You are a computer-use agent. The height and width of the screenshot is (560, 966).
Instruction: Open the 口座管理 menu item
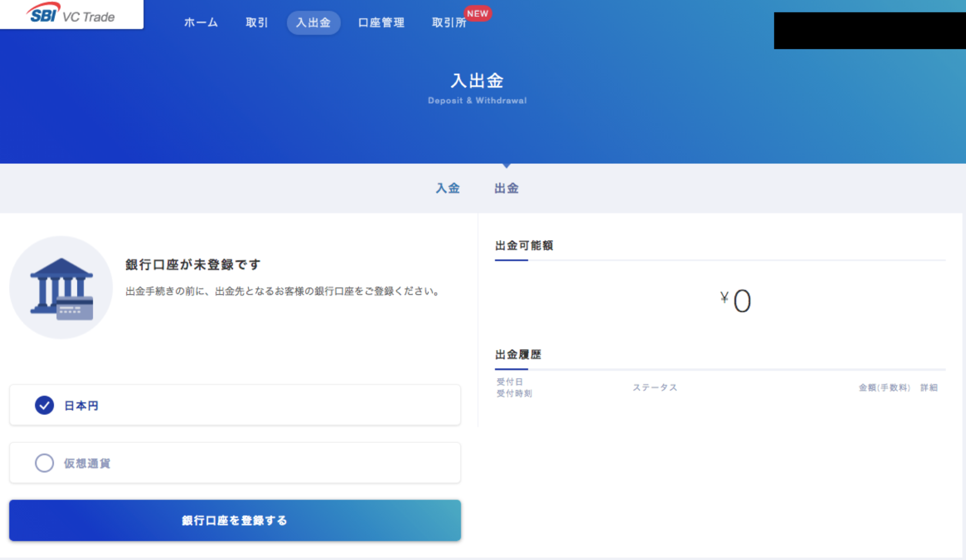[381, 23]
